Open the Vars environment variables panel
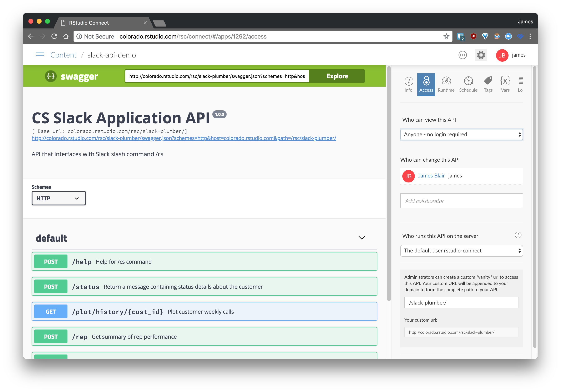The width and height of the screenshot is (561, 392). tap(505, 84)
